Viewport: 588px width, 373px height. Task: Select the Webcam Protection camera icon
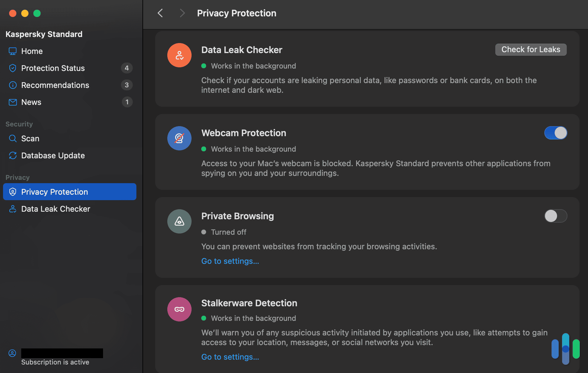pos(179,138)
